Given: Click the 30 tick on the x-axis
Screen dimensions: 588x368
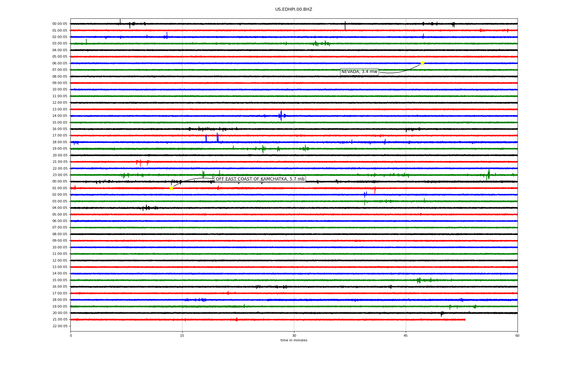Looking at the screenshot, I should [294, 335].
